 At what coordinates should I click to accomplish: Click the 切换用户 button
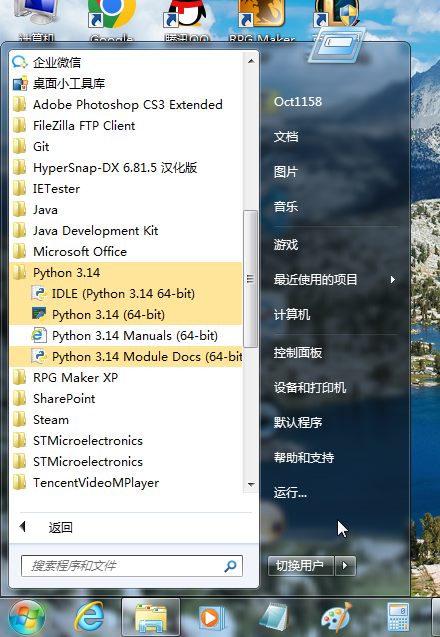(301, 566)
